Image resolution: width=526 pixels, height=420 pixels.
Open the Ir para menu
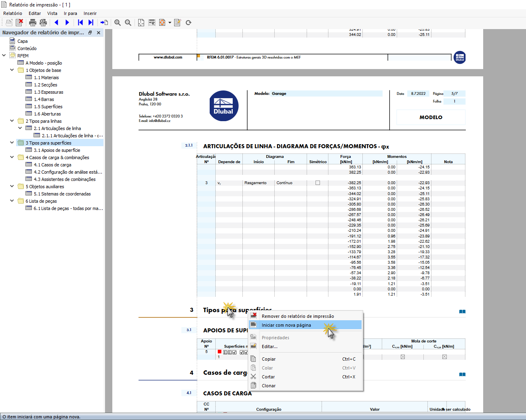(x=70, y=13)
